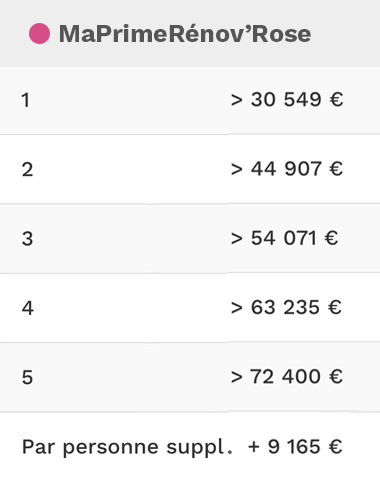Select the MaPrimeRénov'Rose header title

185,34
